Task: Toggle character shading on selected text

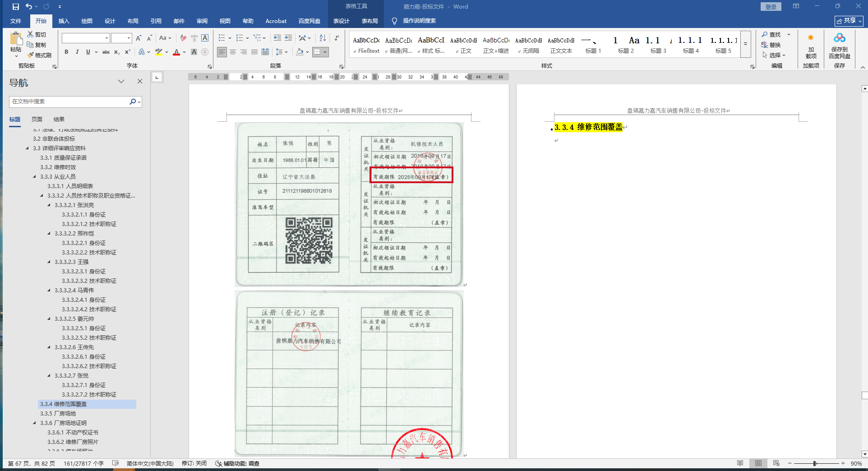Action: coord(194,52)
